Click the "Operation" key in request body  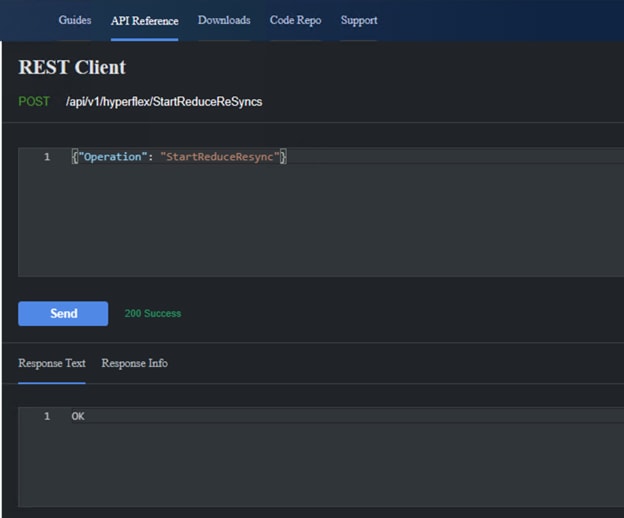tap(113, 157)
